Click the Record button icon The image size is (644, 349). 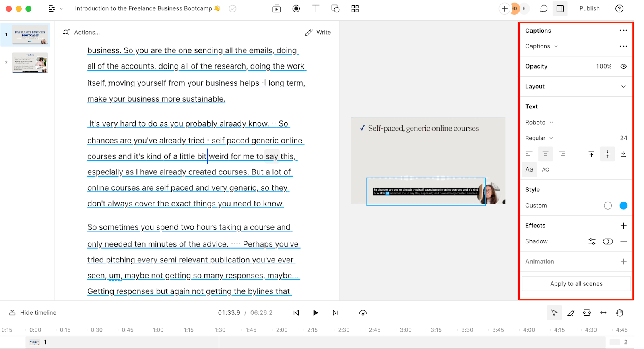(296, 8)
